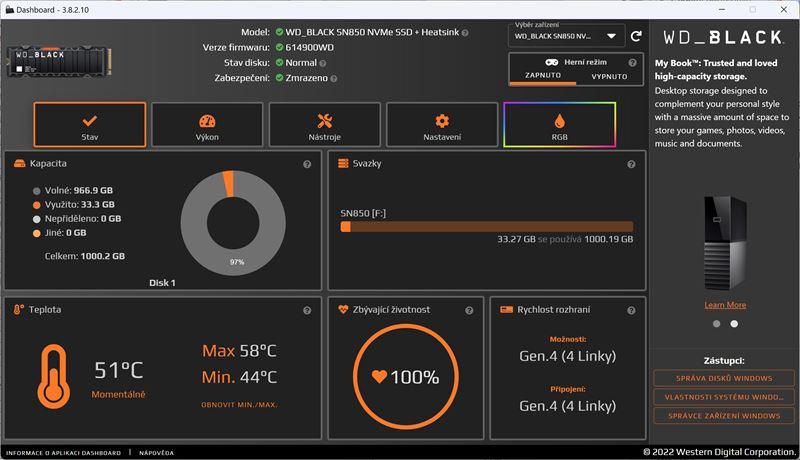
Task: Click the help icon beside Stav disku Normal
Action: pos(322,63)
